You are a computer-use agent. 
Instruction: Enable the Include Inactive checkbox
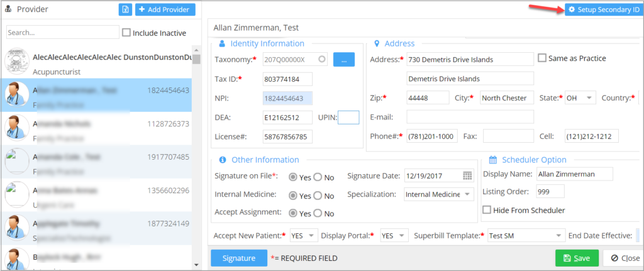(x=126, y=32)
